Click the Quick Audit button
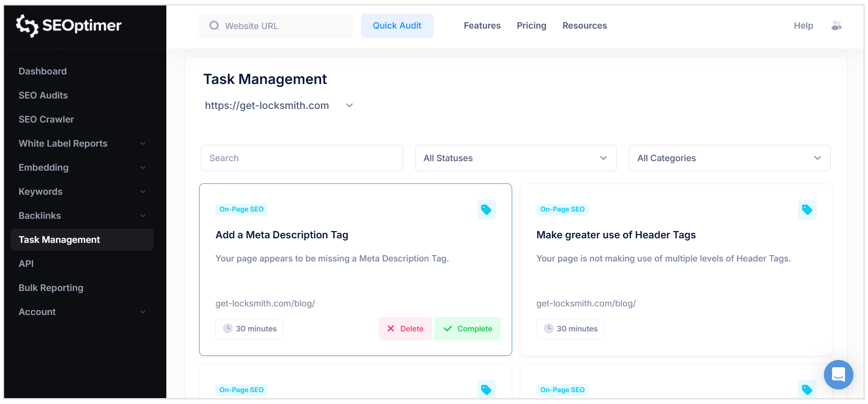The height and width of the screenshot is (404, 868). (397, 26)
